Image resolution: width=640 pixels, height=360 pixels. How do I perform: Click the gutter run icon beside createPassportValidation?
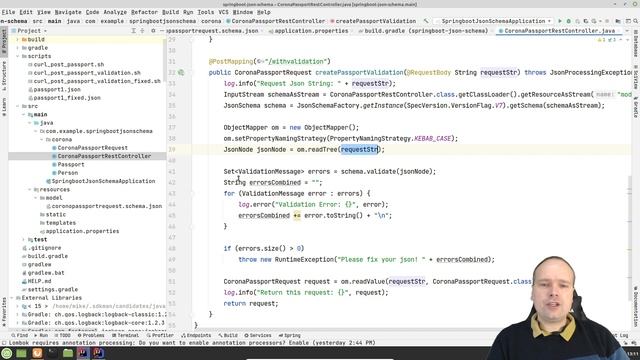181,73
